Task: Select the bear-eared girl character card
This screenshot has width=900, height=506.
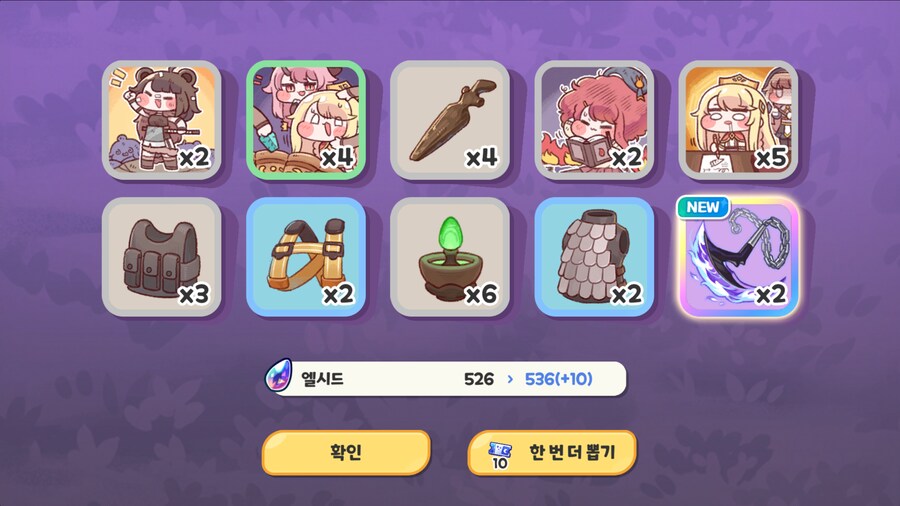Action: tap(162, 119)
